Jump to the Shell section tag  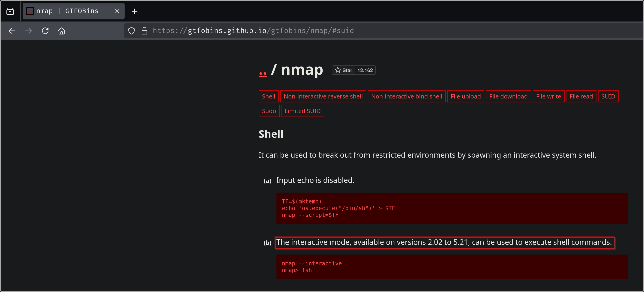click(x=268, y=96)
